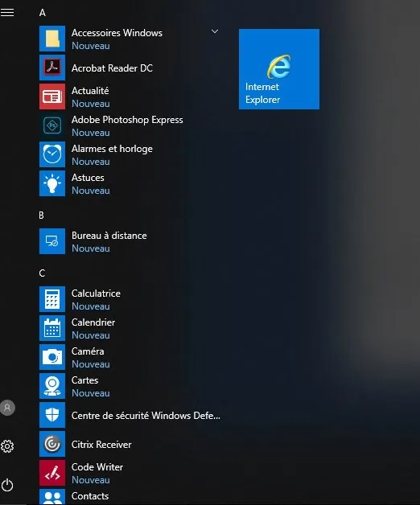Click the Citrix Receiver label
Screen dimensions: 420x505
point(101,445)
